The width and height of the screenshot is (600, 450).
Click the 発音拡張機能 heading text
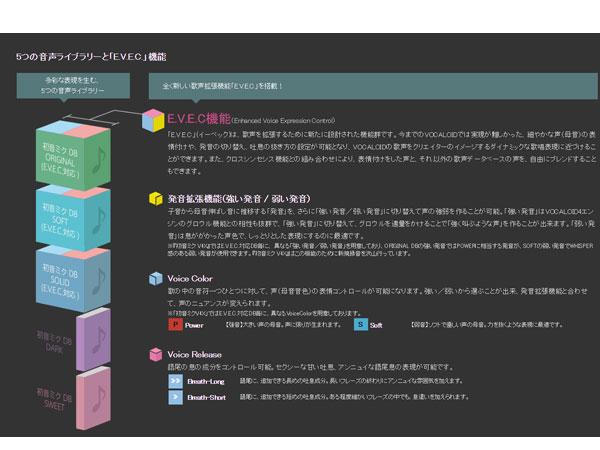(x=239, y=199)
